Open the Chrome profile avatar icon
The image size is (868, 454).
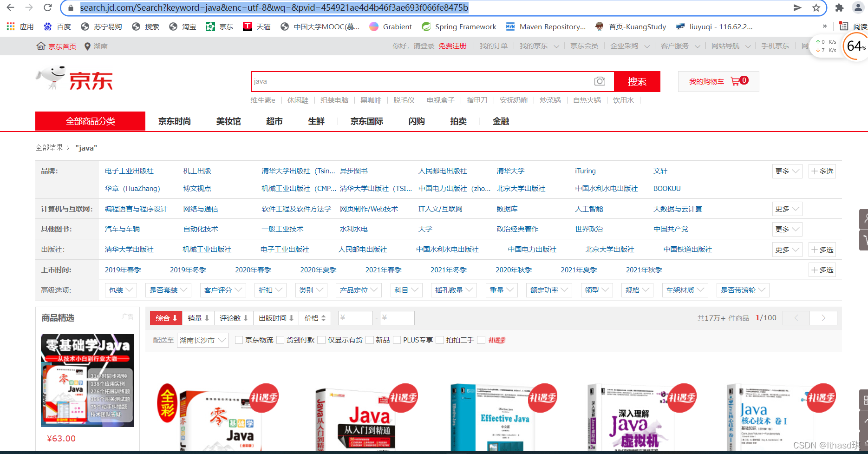point(858,8)
